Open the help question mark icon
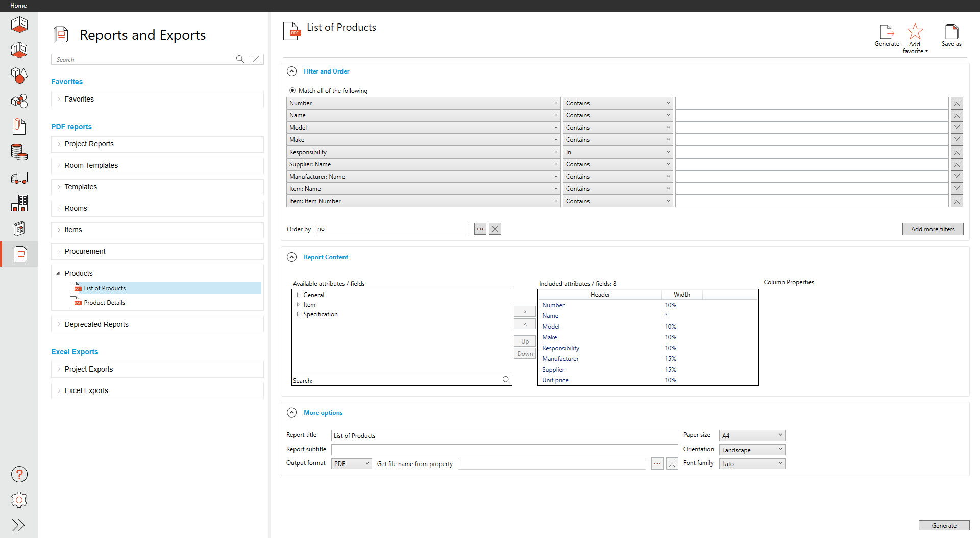This screenshot has height=538, width=980. tap(19, 474)
